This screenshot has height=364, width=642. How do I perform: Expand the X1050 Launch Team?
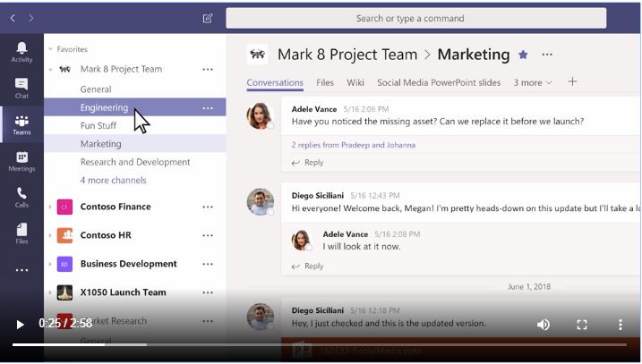(50, 292)
